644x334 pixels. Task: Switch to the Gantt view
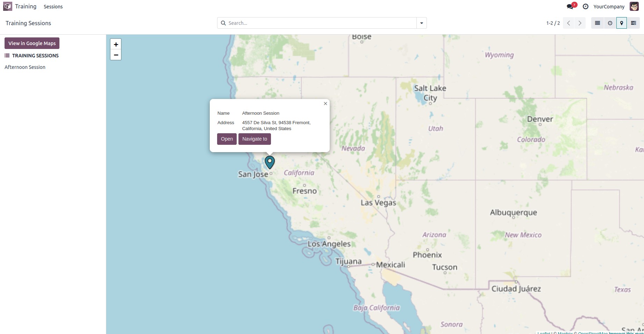tap(634, 23)
